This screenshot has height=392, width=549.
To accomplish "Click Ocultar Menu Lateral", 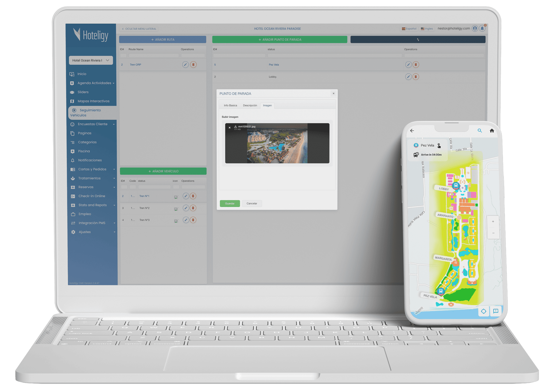I will pyautogui.click(x=139, y=29).
